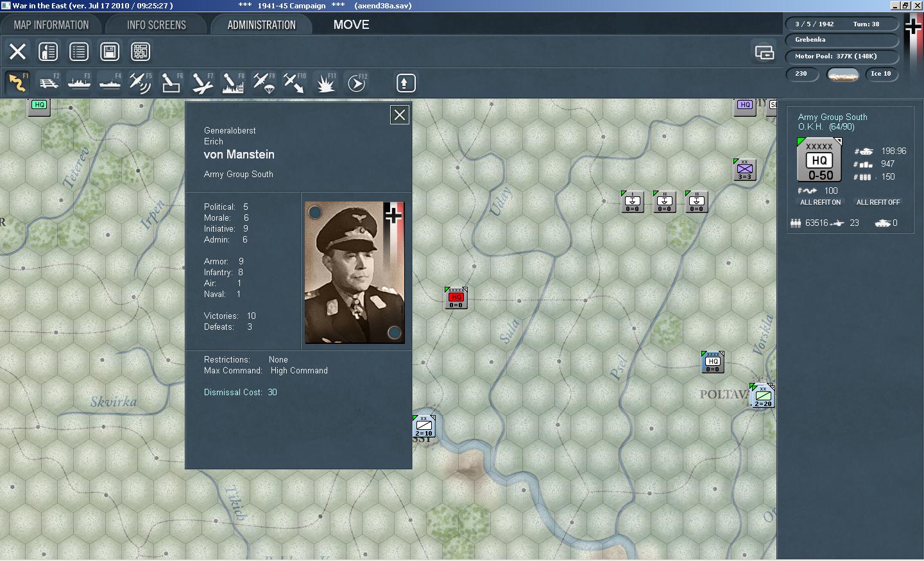Click the X icon in Administration toolbar
This screenshot has width=924, height=562.
(17, 51)
